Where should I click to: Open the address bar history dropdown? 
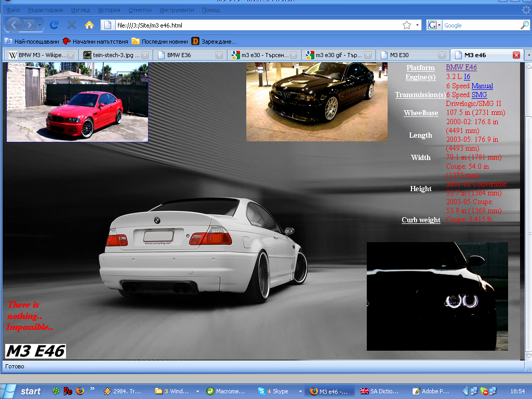[417, 25]
